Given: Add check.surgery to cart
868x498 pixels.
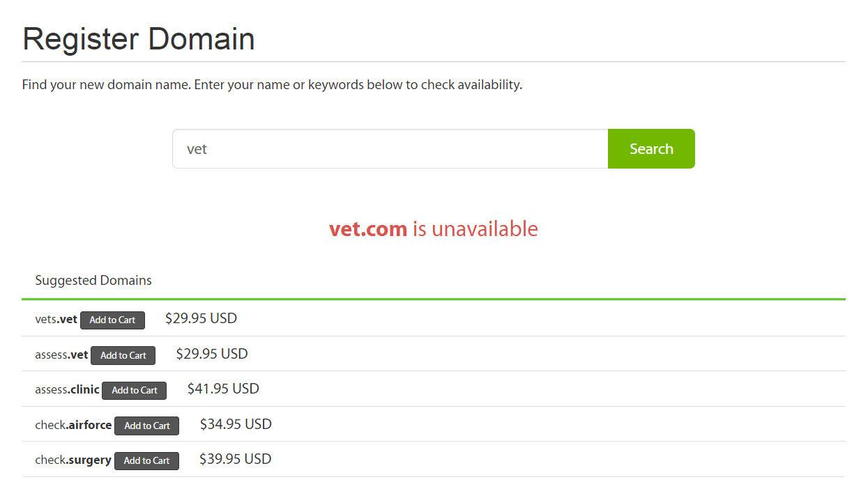Looking at the screenshot, I should (x=146, y=460).
